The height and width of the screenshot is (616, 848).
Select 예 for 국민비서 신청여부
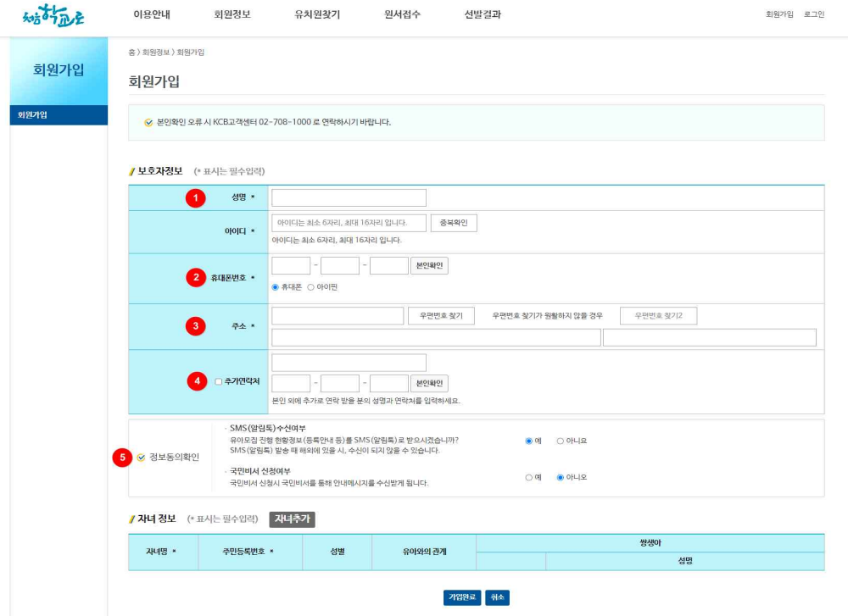(x=529, y=478)
